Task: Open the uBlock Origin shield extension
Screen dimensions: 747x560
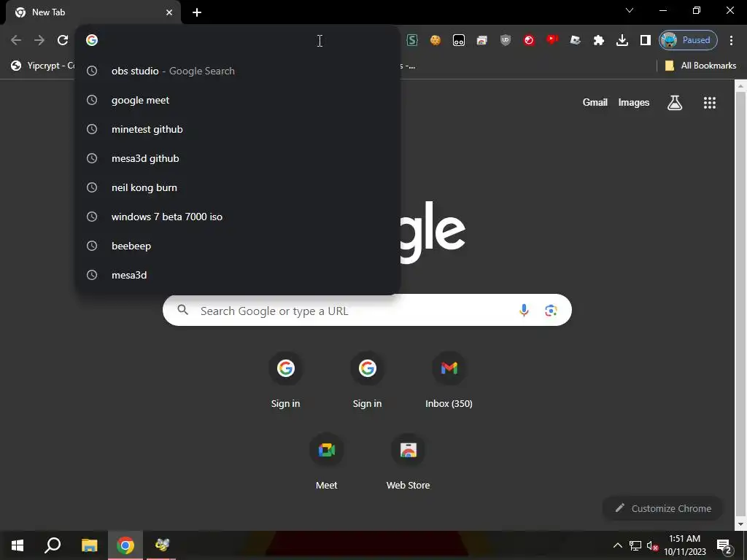Action: pos(505,41)
